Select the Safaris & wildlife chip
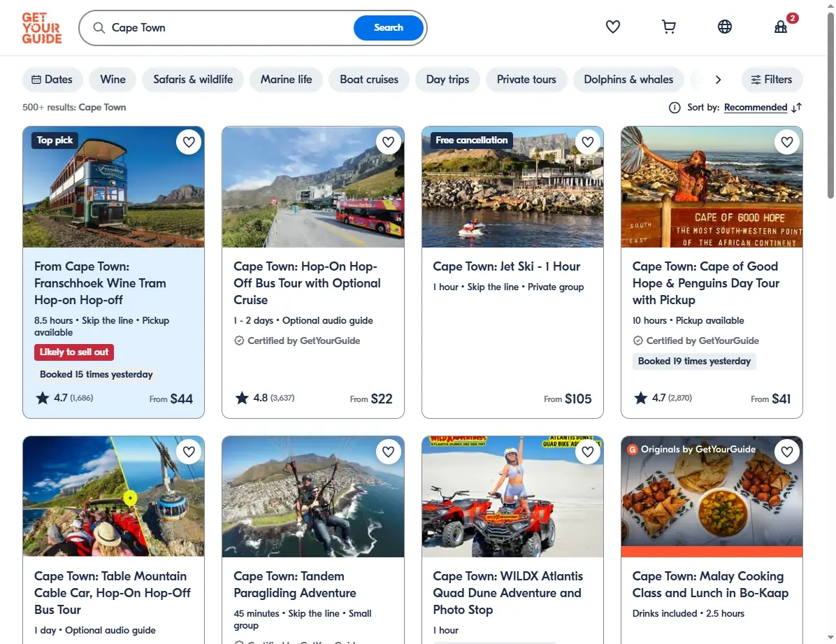This screenshot has height=644, width=836. (193, 80)
